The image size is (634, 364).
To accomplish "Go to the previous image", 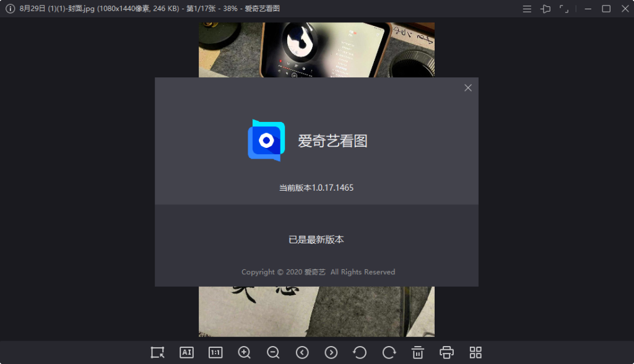I will tap(302, 352).
